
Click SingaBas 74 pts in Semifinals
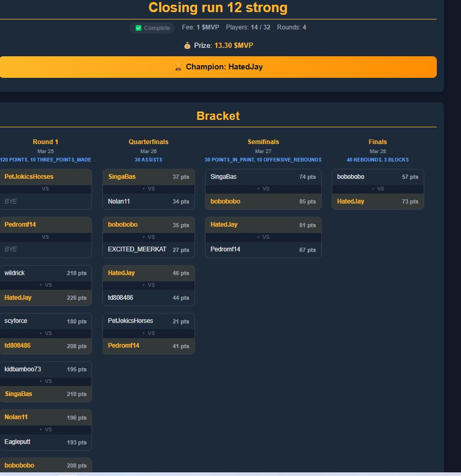263,177
